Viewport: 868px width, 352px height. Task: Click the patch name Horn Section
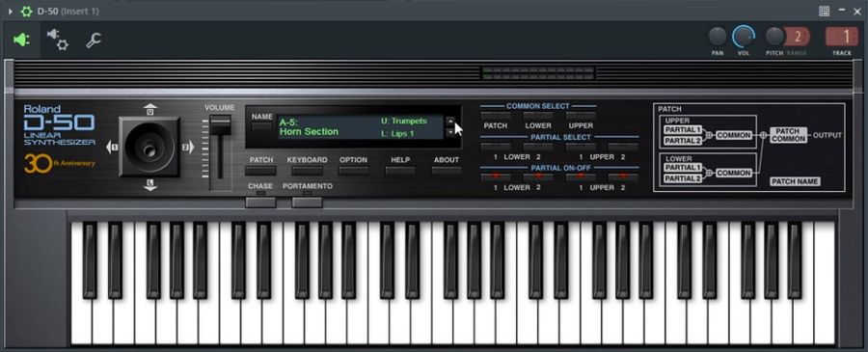tap(309, 132)
